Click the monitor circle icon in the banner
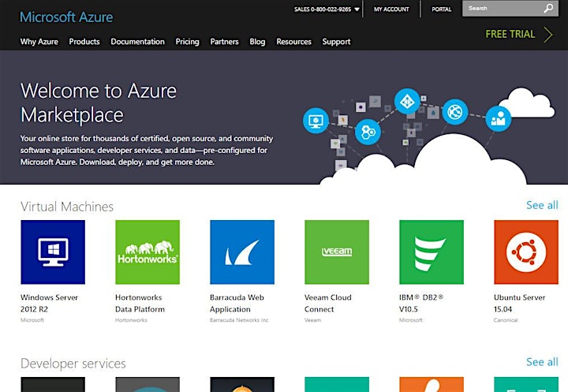This screenshot has height=392, width=568. 316,121
